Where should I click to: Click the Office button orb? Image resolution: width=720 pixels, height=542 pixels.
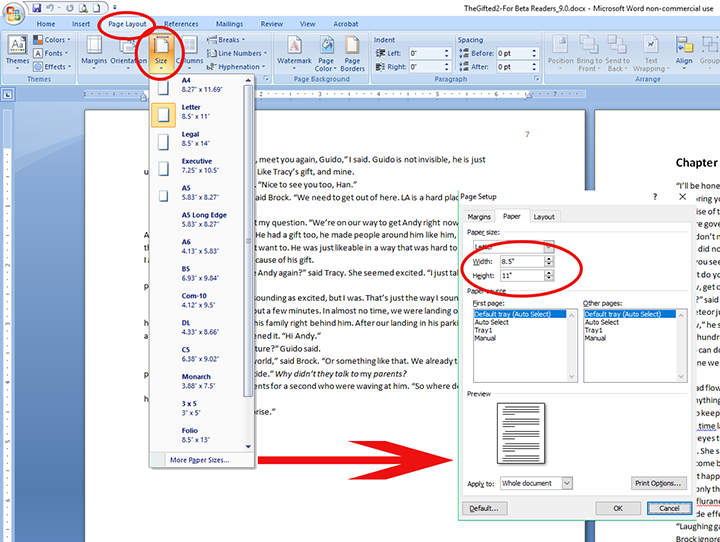(x=13, y=12)
